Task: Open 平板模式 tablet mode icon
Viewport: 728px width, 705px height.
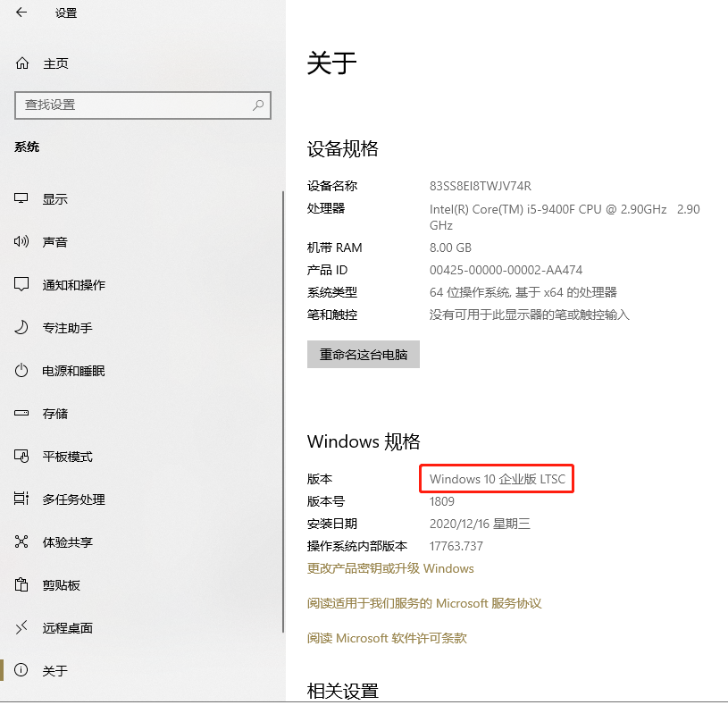Action: pyautogui.click(x=22, y=457)
